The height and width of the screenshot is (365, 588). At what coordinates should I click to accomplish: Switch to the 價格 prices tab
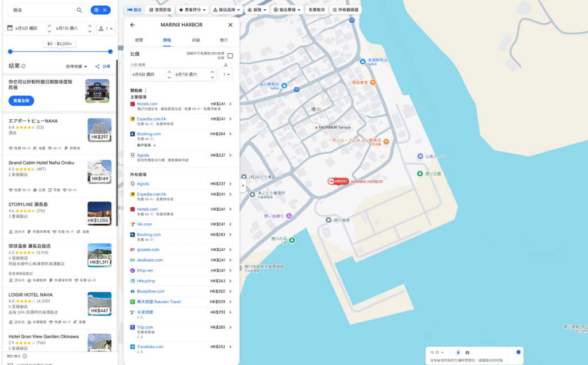click(167, 40)
